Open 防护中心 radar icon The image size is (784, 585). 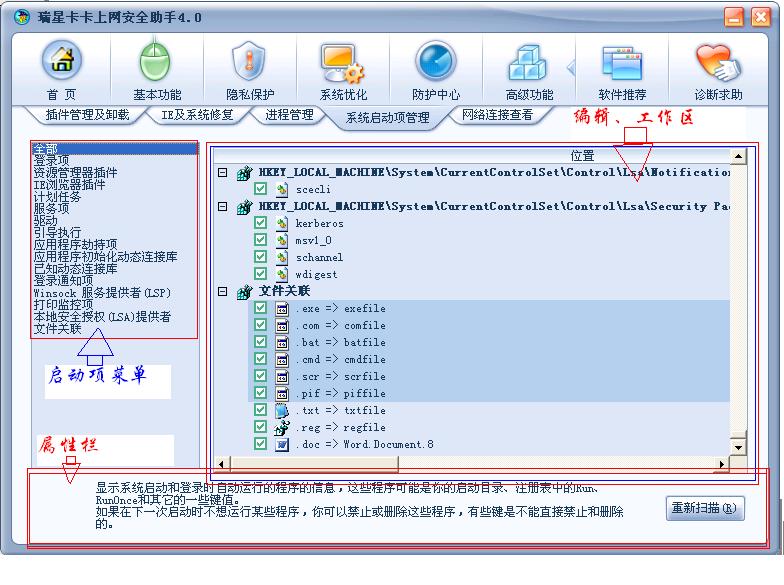point(436,62)
